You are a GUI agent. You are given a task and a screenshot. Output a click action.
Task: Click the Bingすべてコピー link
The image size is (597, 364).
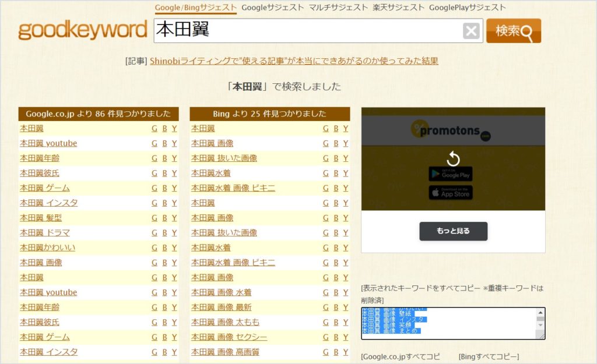(489, 357)
